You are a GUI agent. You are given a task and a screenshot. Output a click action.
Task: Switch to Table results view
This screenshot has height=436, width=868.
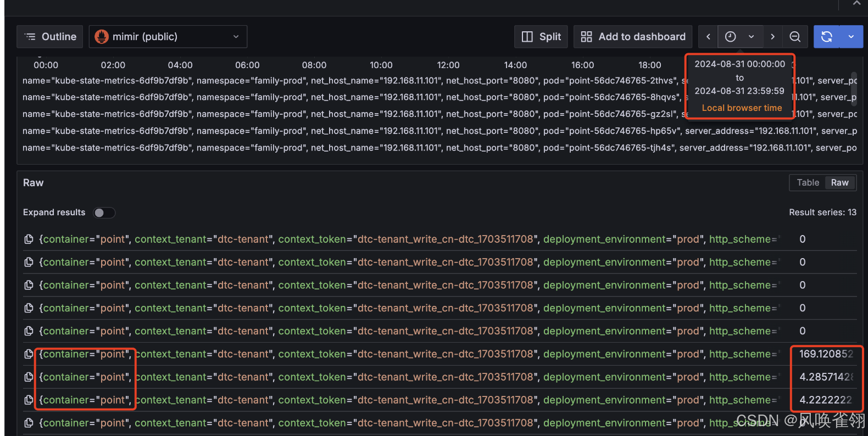point(808,183)
